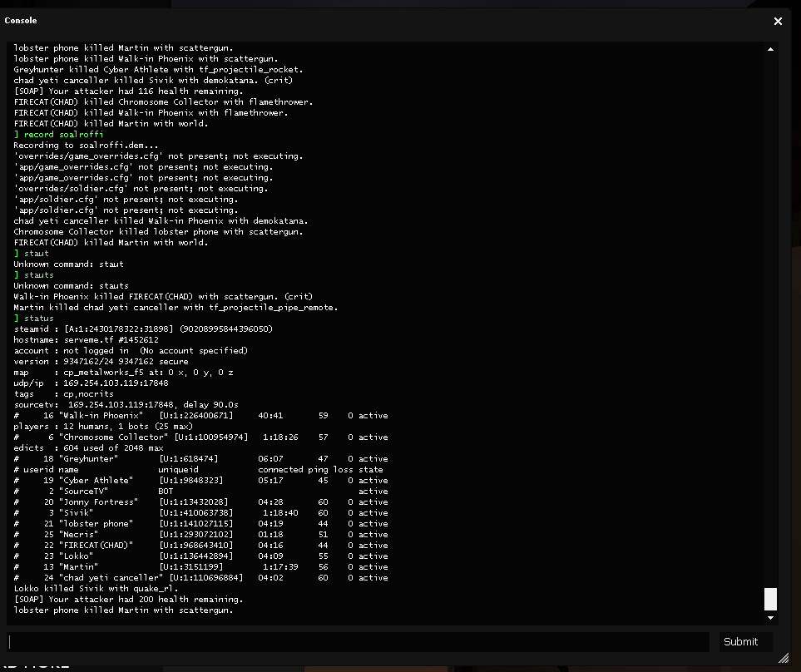801x672 pixels.
Task: Click the 'chad yeti canceller' status row
Action: [x=200, y=577]
